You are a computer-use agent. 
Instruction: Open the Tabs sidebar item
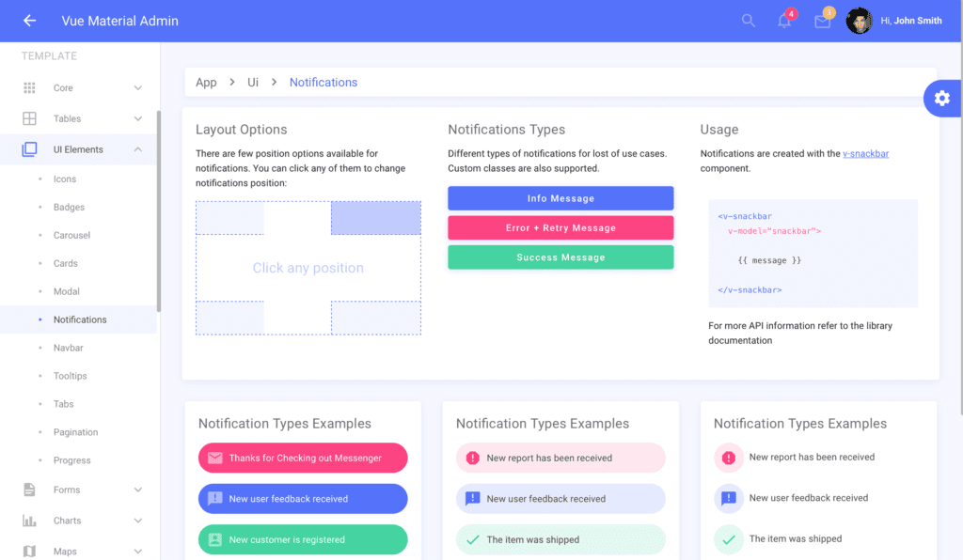(79, 404)
